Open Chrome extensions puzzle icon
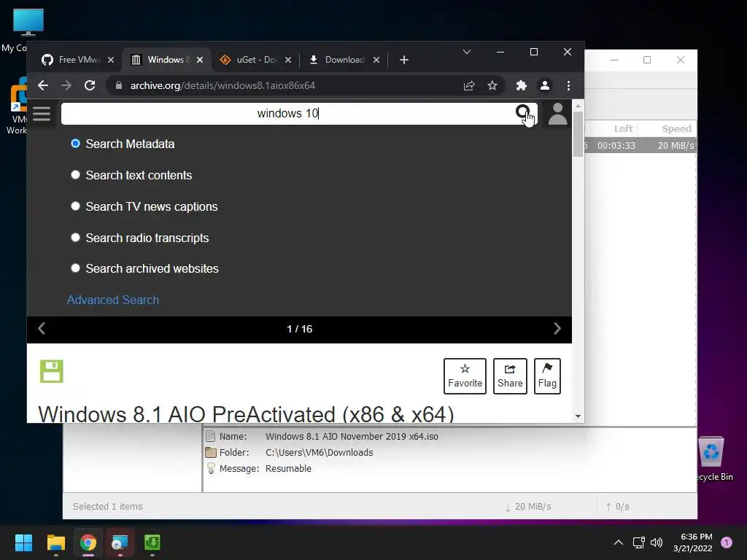747x560 pixels. tap(521, 86)
